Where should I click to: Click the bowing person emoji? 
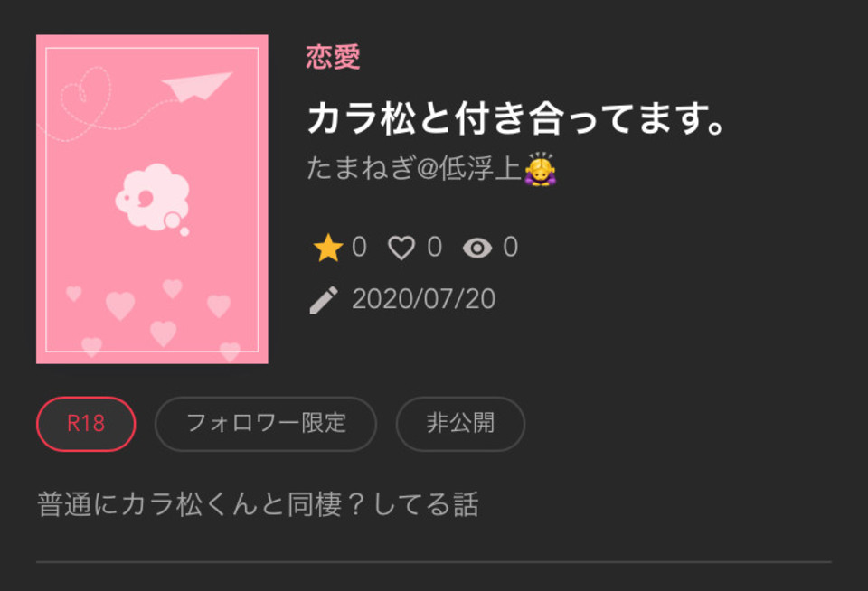point(540,169)
